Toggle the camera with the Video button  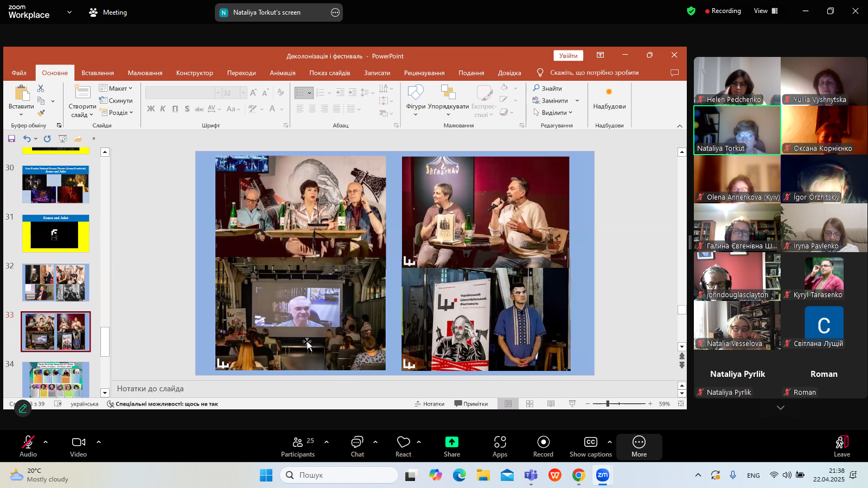pos(79,446)
